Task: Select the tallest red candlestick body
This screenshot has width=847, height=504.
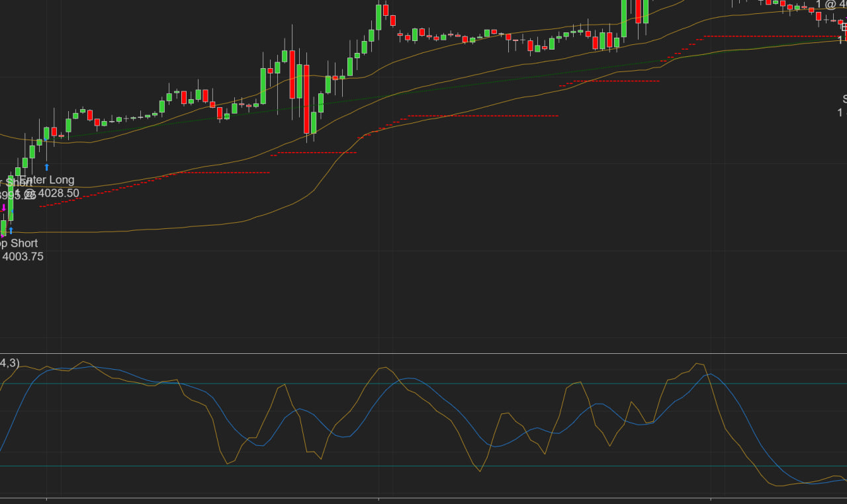Action: [306, 99]
